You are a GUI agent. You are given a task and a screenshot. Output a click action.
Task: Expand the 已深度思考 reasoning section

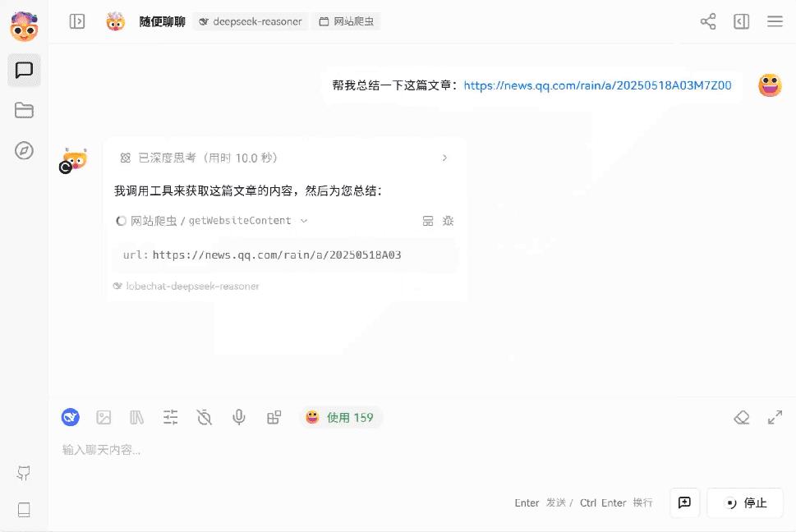[444, 158]
